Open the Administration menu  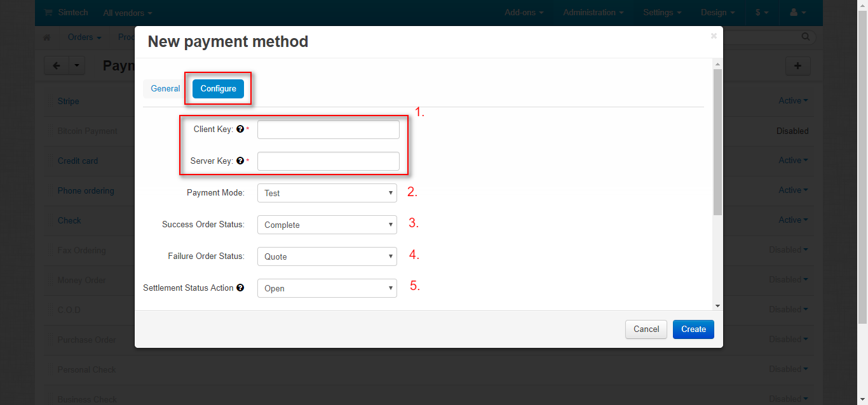pyautogui.click(x=593, y=13)
